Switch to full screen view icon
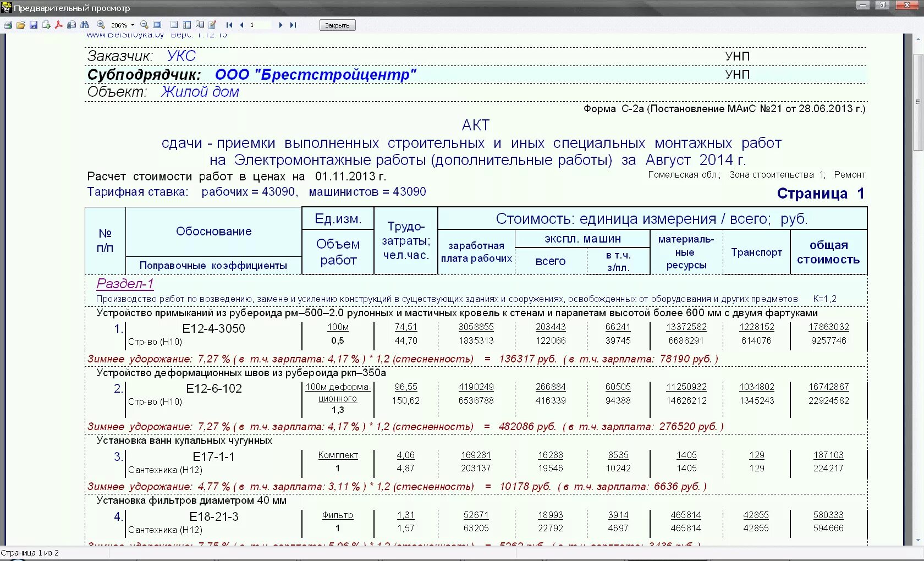The image size is (924, 561). (x=157, y=25)
